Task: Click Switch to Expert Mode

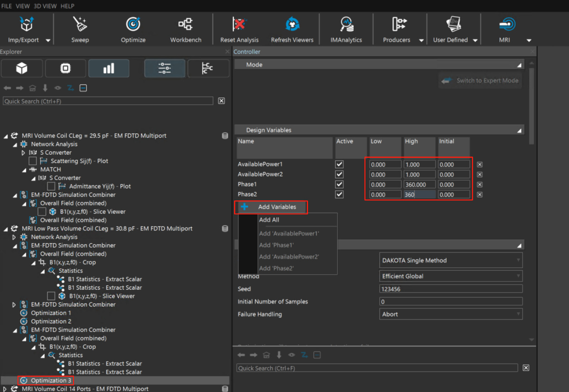Action: point(480,81)
